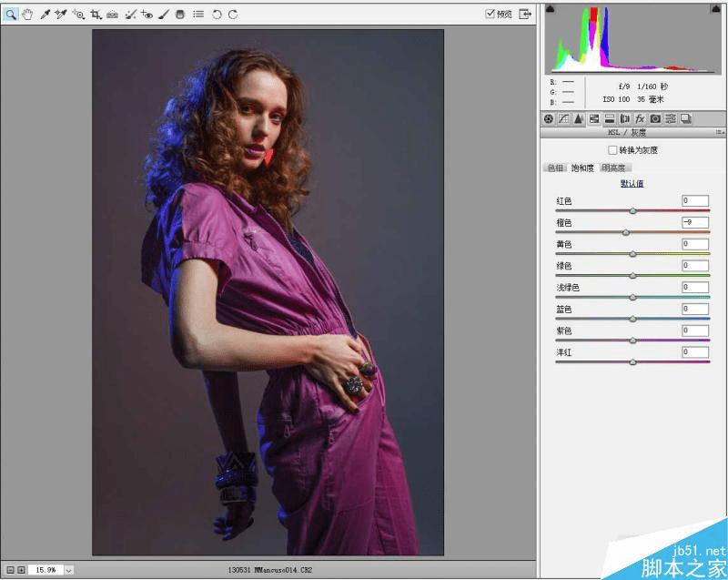Switch to the 明亮度 luminance tab
Screen dimensions: 728x580
click(x=615, y=168)
